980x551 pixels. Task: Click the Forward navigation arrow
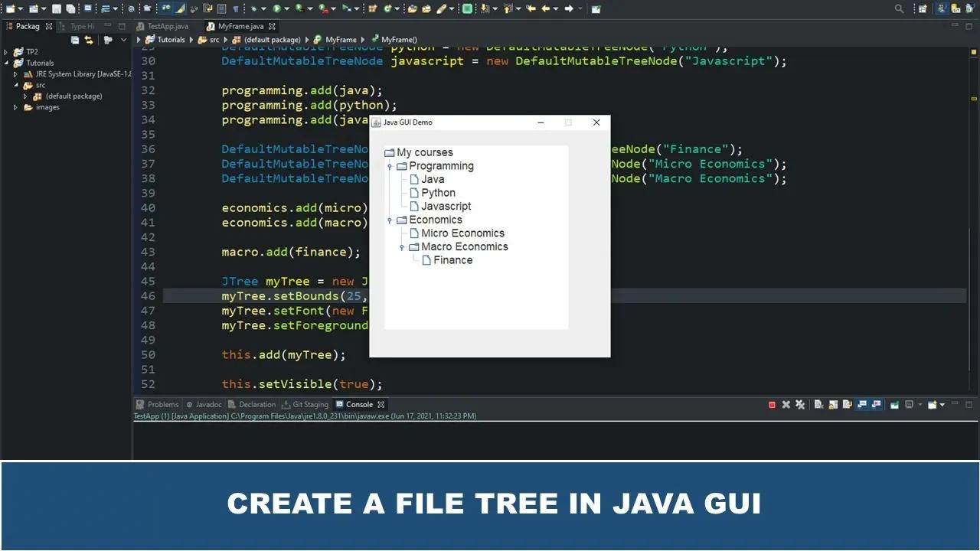(568, 8)
